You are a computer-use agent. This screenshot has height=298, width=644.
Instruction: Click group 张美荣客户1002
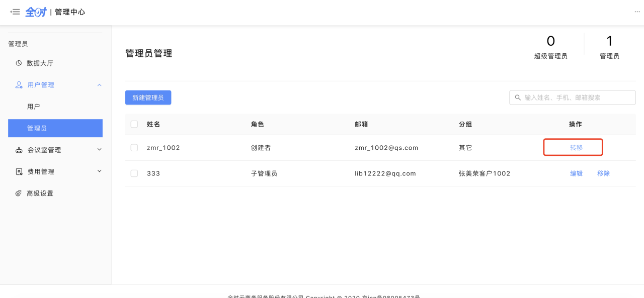coord(485,173)
